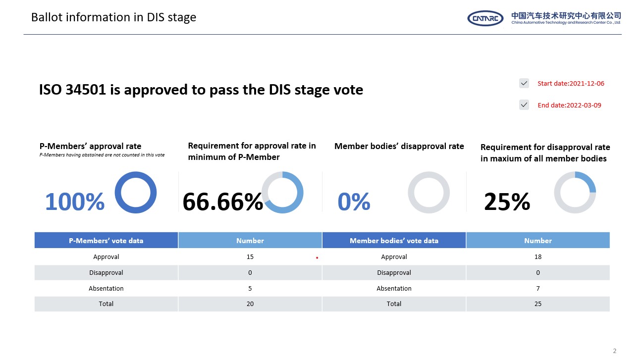This screenshot has height=359, width=644.
Task: Select the ISO 34501 approval headline
Action: (x=201, y=90)
